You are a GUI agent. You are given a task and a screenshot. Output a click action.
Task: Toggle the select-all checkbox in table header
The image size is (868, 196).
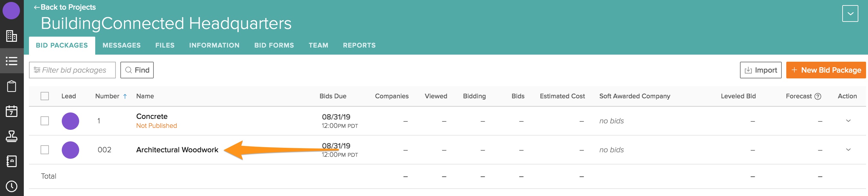click(x=44, y=96)
